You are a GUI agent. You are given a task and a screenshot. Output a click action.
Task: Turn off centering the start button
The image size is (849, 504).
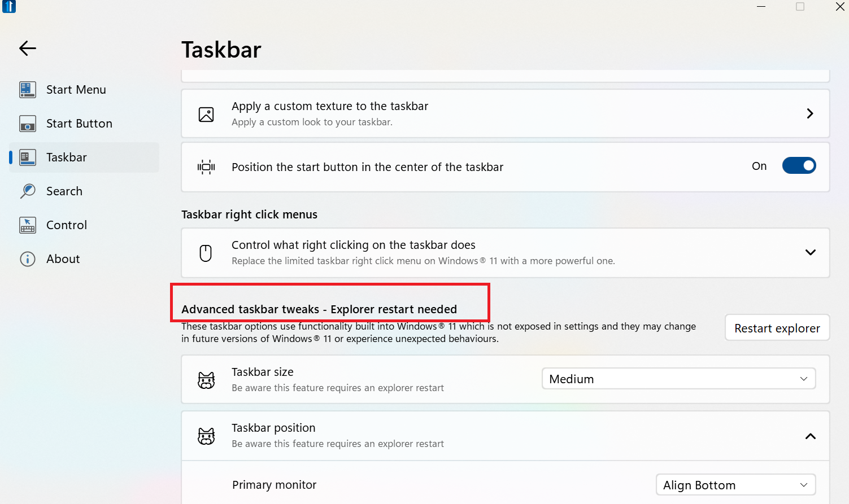coord(799,165)
